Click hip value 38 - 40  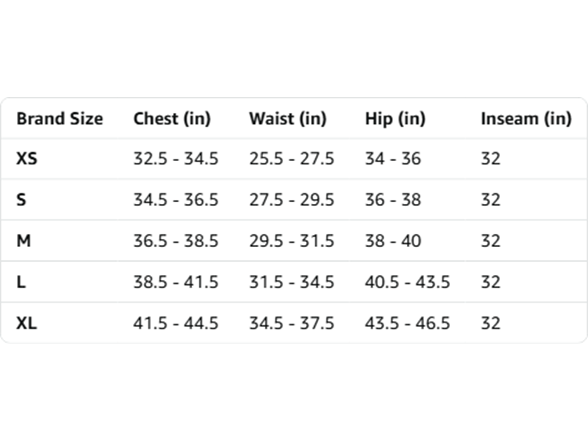pyautogui.click(x=393, y=241)
